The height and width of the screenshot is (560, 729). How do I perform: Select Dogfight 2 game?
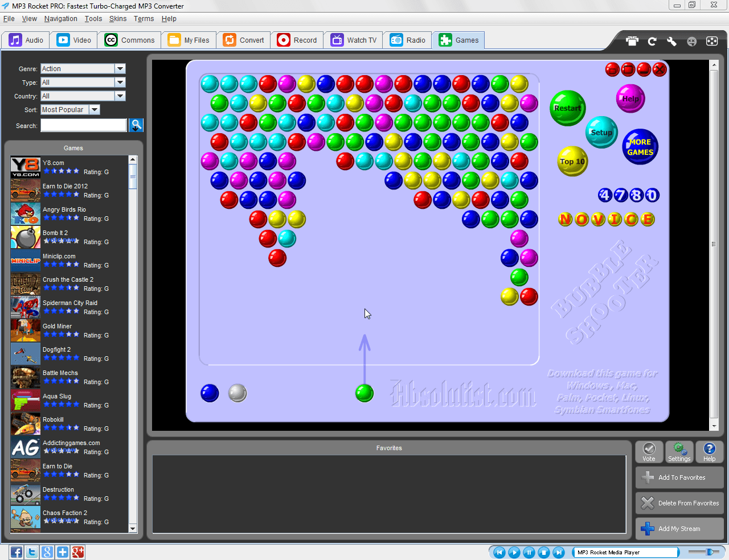click(69, 354)
